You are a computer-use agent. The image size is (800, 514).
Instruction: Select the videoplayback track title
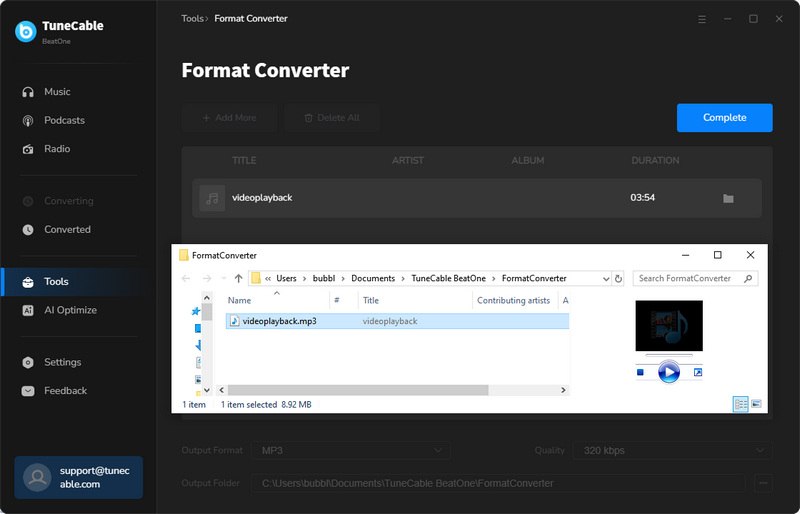pyautogui.click(x=262, y=198)
